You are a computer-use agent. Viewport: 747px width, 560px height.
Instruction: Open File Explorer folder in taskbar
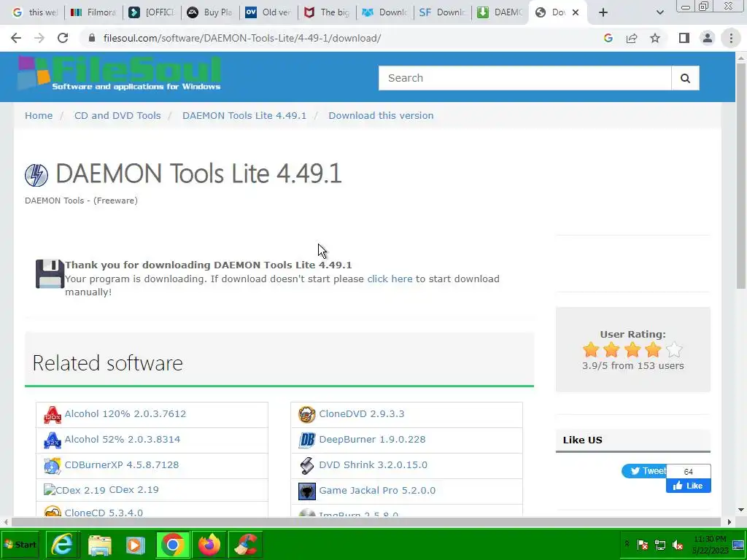[99, 545]
